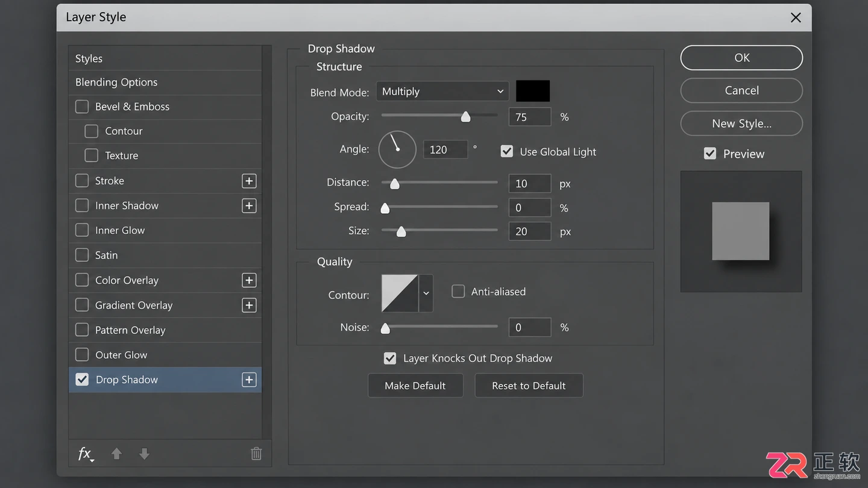Expand the Contour picker dropdown arrow

[x=426, y=293]
